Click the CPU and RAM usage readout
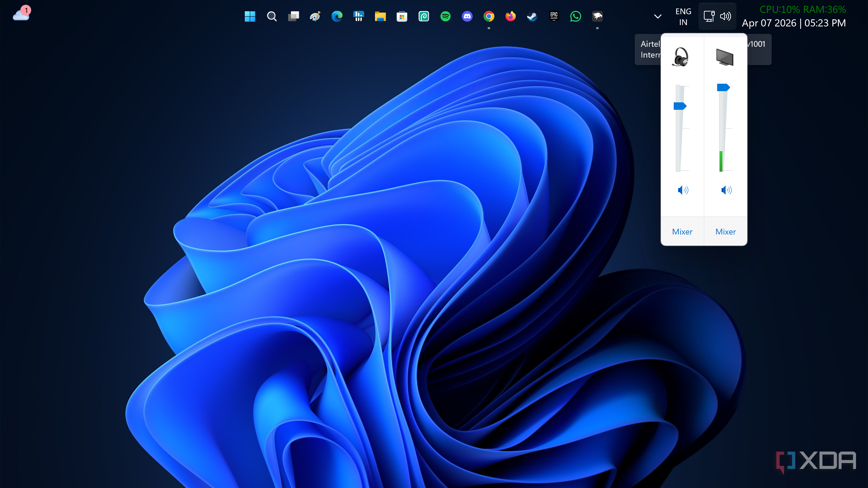The width and height of the screenshot is (868, 488). tap(803, 9)
